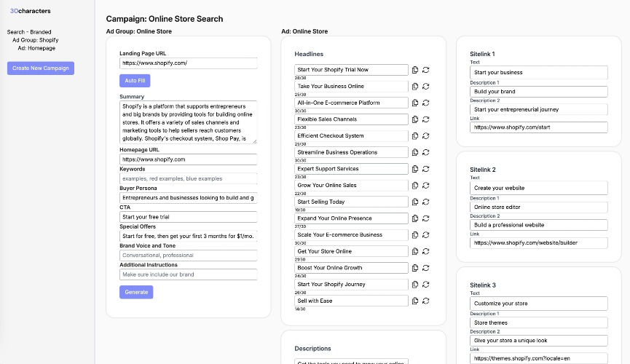The image size is (630, 364).
Task: Regenerate the 'Start Your Shopify Trial Now' headline
Action: (x=426, y=70)
